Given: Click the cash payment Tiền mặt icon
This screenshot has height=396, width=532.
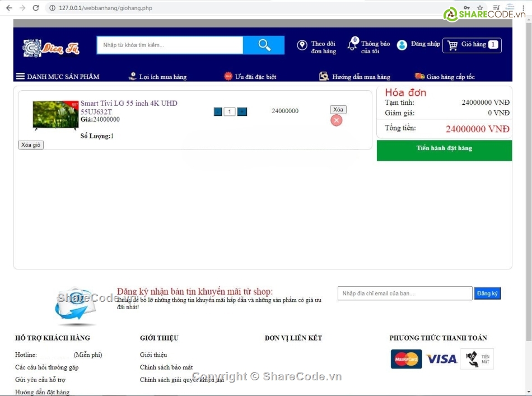Looking at the screenshot, I should (x=477, y=358).
